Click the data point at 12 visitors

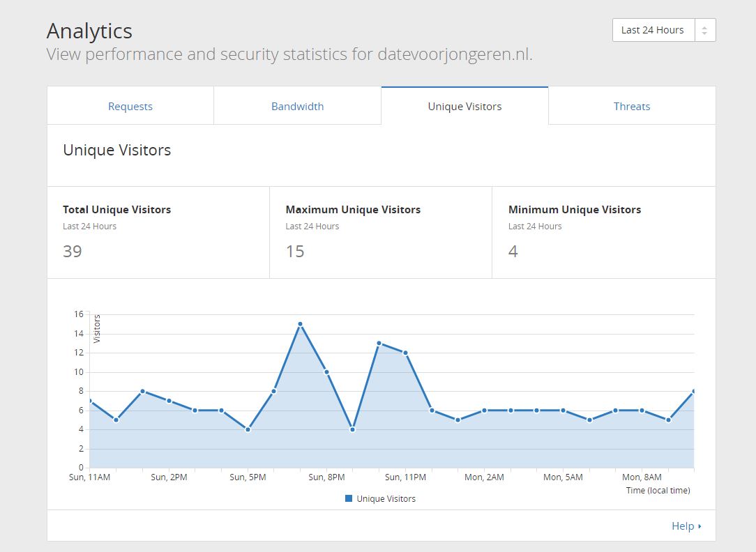(x=405, y=353)
